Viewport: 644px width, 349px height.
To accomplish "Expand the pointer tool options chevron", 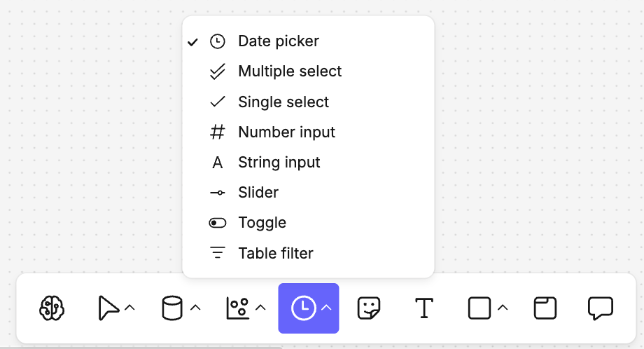I will coord(129,308).
